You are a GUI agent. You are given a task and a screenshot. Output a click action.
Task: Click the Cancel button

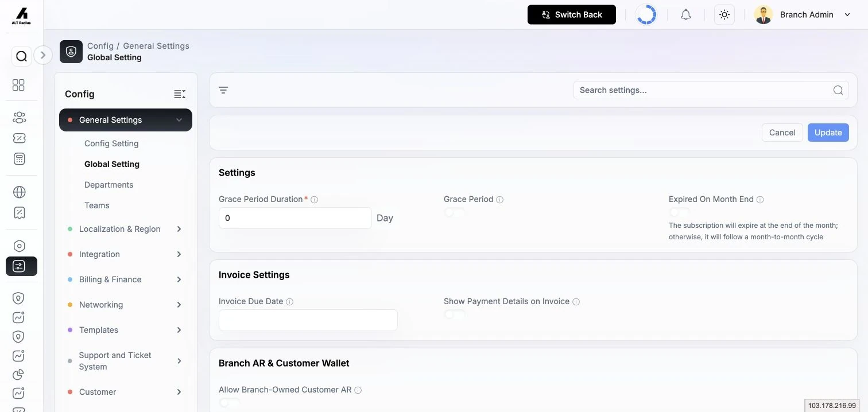(x=782, y=133)
